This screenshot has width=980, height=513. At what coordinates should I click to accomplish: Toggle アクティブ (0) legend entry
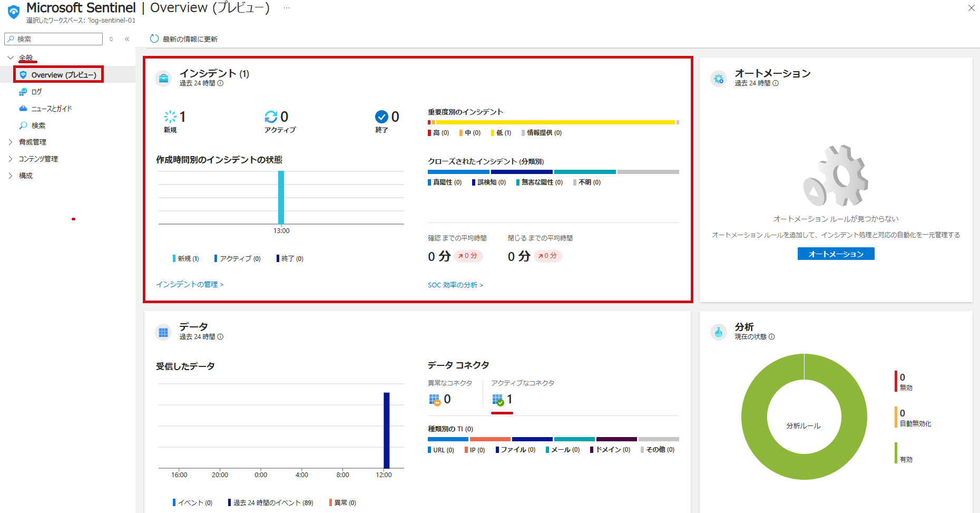238,258
